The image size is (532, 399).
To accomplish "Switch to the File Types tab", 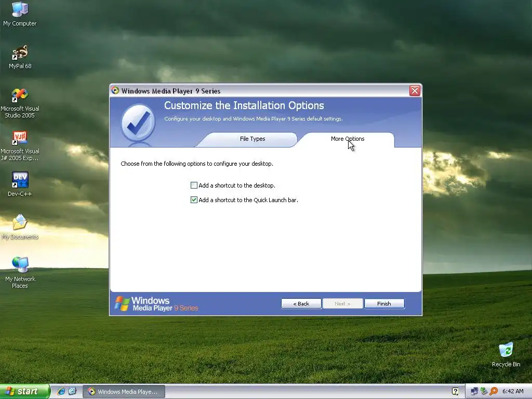I will click(x=252, y=139).
